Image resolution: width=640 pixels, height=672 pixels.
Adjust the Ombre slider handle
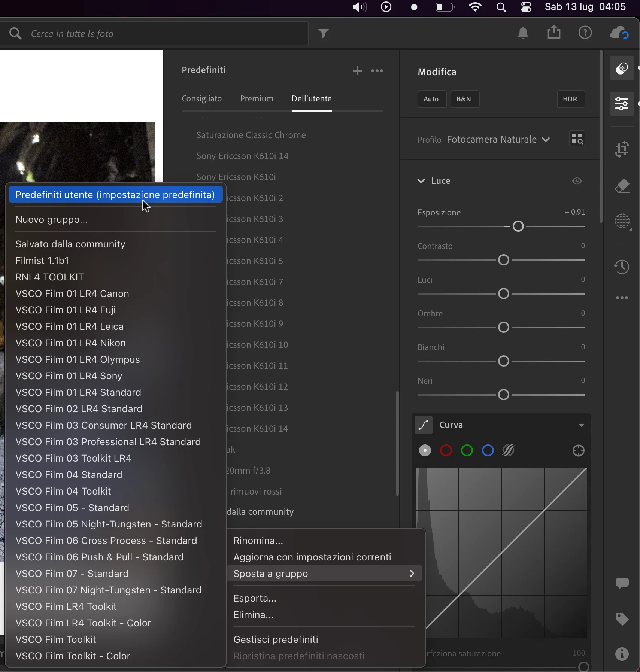[x=504, y=328]
